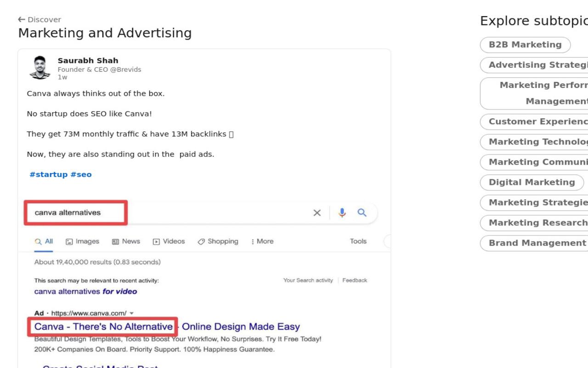
Task: Click the '73M monthly traffic' sentence
Action: point(130,134)
